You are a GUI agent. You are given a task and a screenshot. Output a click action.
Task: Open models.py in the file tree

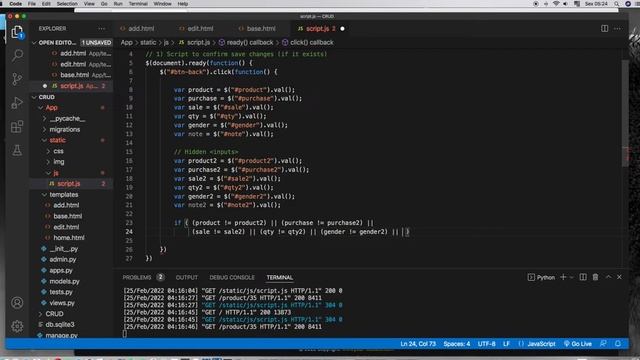(64, 281)
